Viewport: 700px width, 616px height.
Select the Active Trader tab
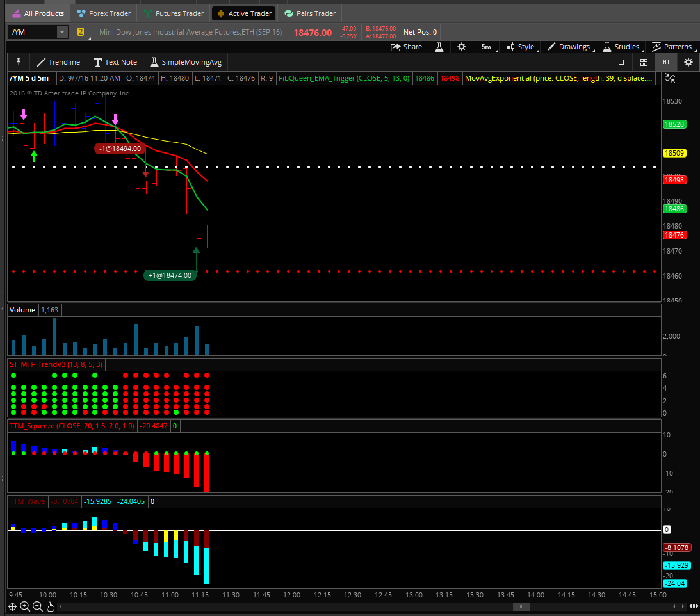click(x=244, y=13)
